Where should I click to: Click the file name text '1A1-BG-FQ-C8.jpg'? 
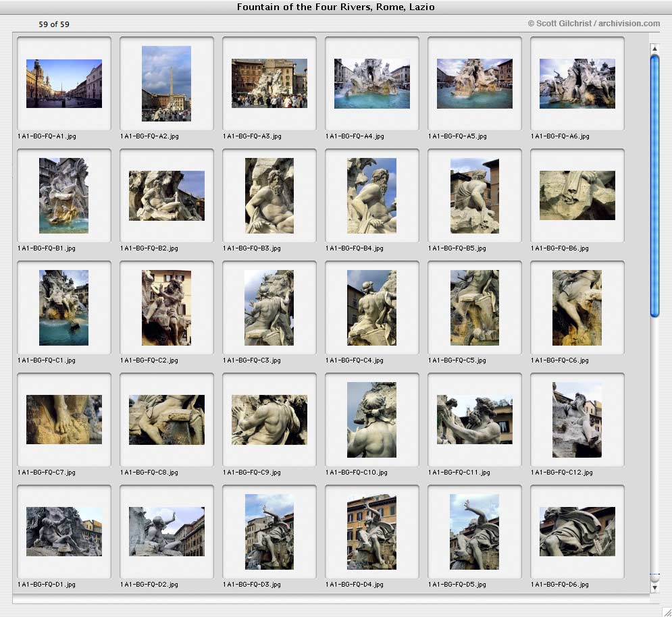click(149, 472)
